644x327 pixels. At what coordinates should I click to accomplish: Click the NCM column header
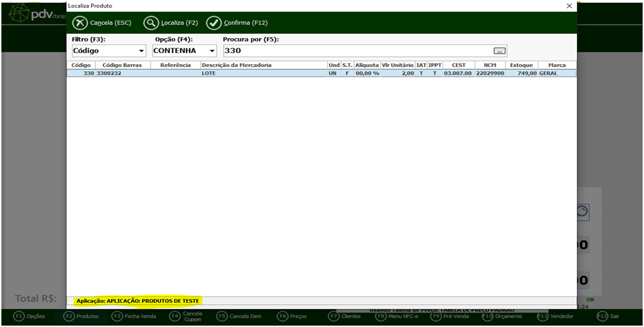pos(489,65)
